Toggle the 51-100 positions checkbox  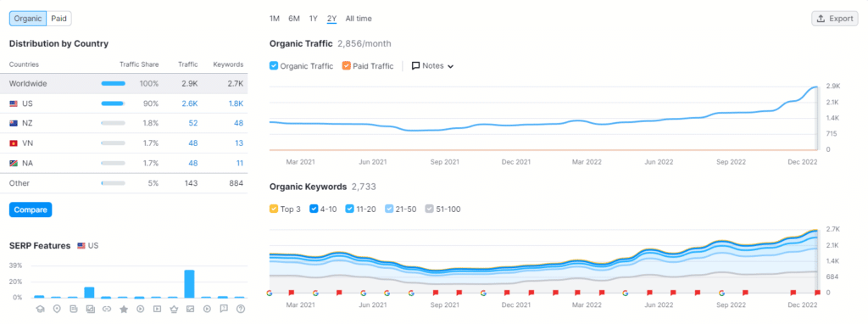click(429, 209)
